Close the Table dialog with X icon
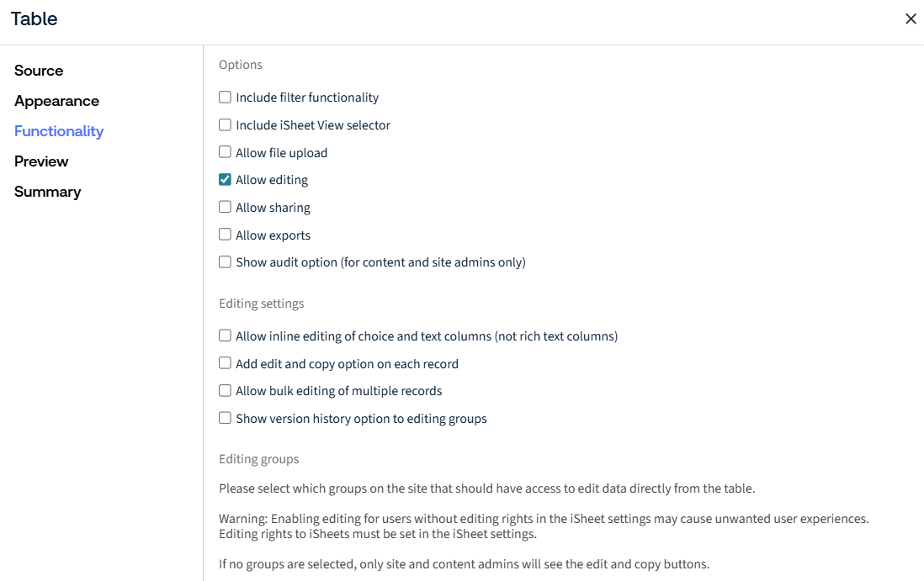The width and height of the screenshot is (924, 581). (911, 18)
